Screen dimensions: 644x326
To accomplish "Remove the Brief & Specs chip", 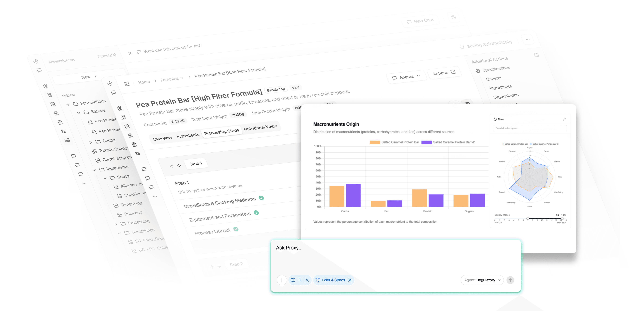I will (350, 280).
